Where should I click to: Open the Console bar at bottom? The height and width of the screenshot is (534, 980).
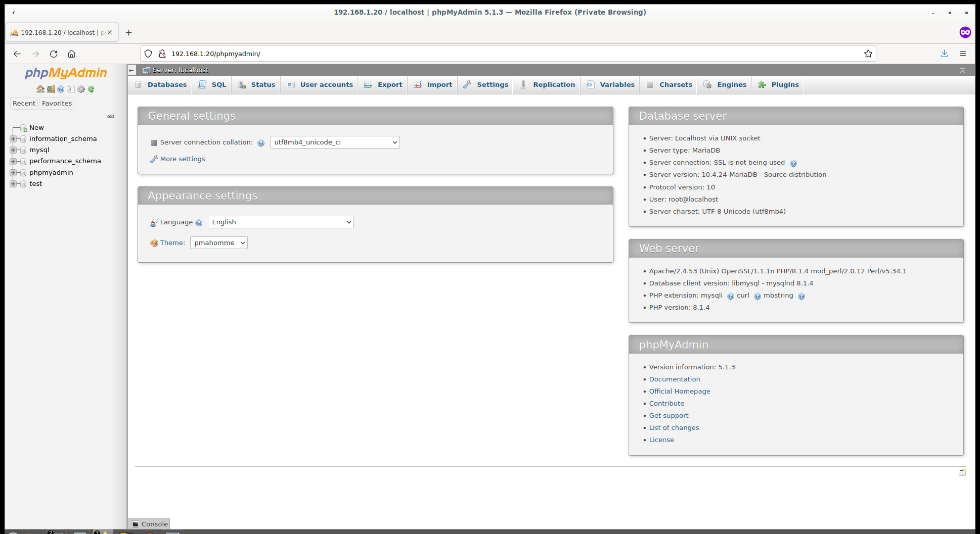coord(149,524)
